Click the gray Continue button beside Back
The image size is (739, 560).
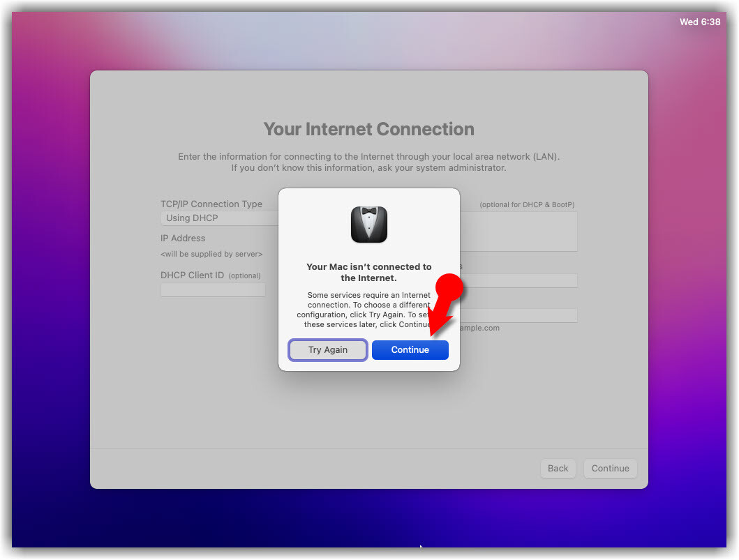[611, 469]
